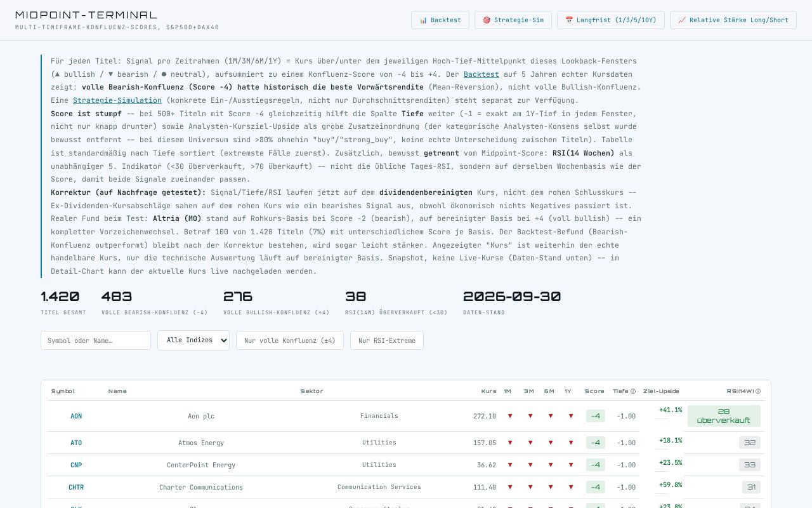812x508 pixels.
Task: Click the Midpoint-Terminal title logo
Action: (x=86, y=15)
